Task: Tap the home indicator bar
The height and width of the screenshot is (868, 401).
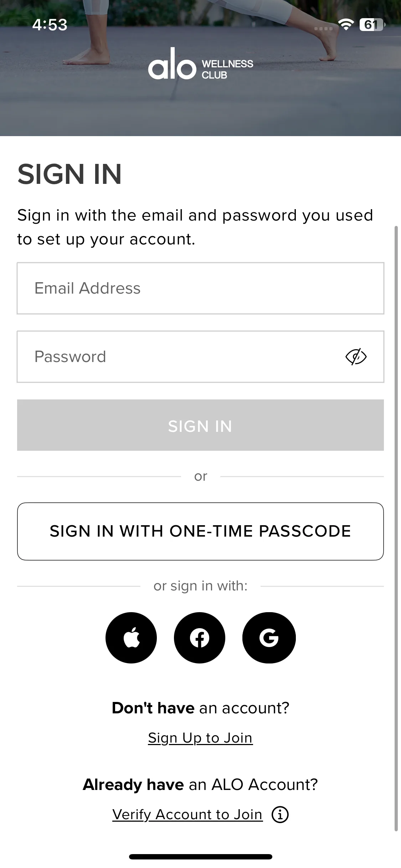Action: (200, 857)
